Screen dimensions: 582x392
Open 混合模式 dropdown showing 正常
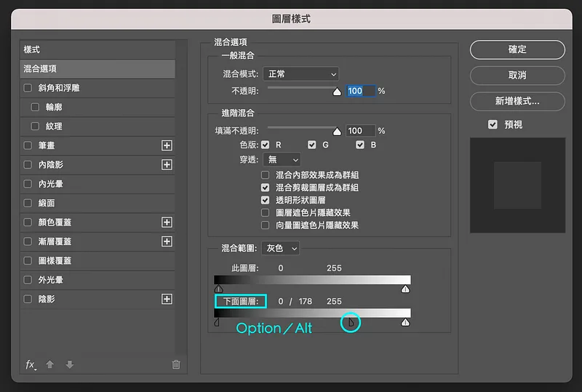(x=300, y=74)
